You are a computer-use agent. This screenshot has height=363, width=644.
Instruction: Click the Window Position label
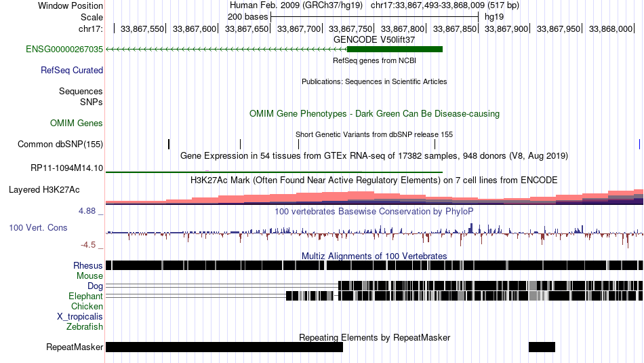pos(71,6)
